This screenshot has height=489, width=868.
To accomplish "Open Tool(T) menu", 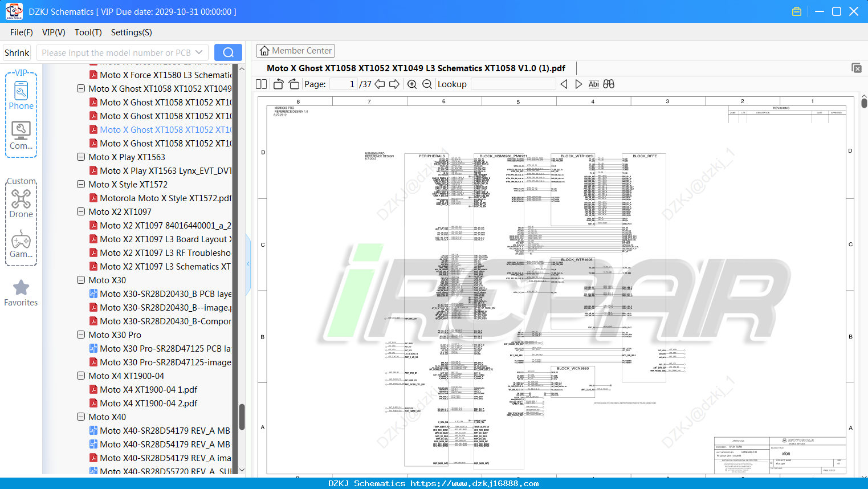I will (x=88, y=32).
